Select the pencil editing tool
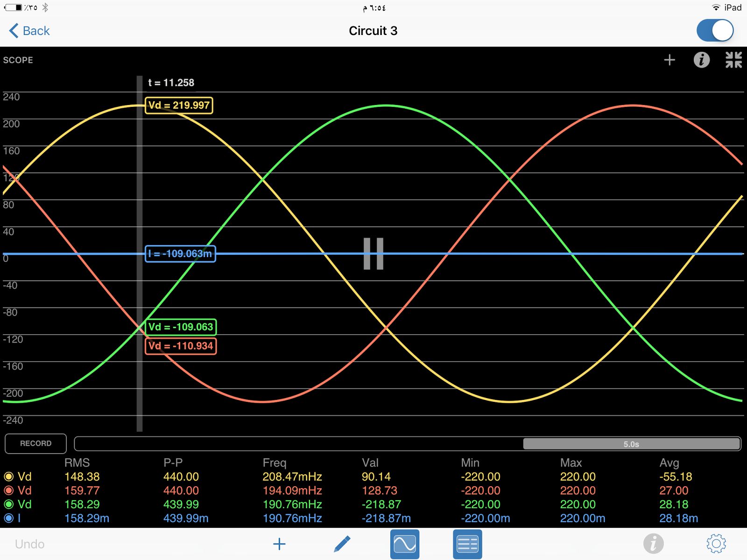 [342, 544]
